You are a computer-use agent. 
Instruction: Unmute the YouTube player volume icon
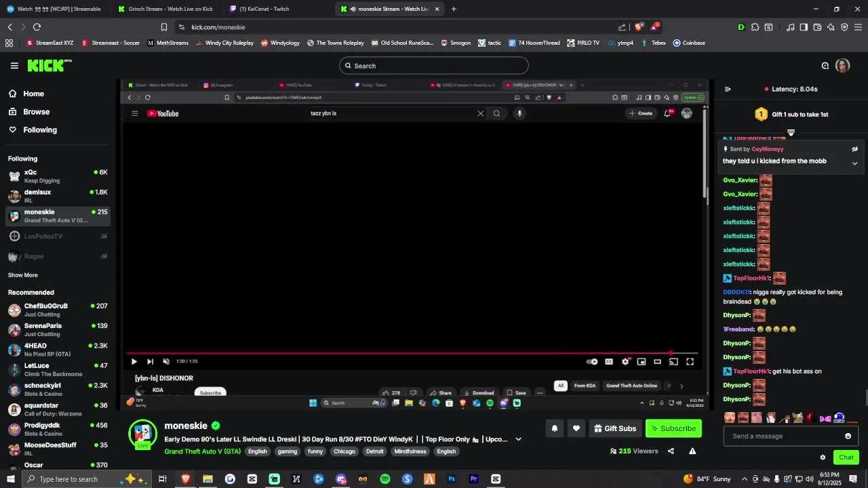[166, 361]
